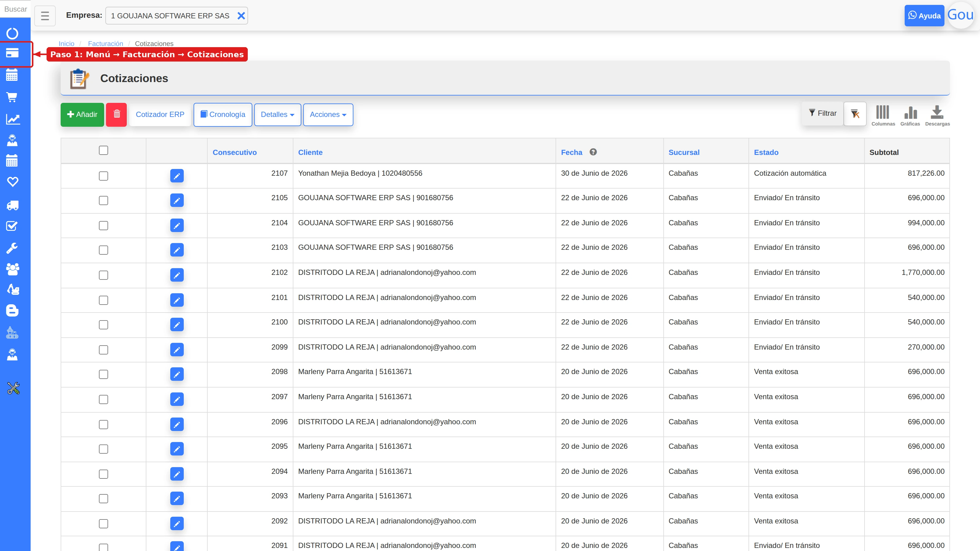Click the red trash delete button
This screenshot has height=551, width=980.
coord(116,114)
